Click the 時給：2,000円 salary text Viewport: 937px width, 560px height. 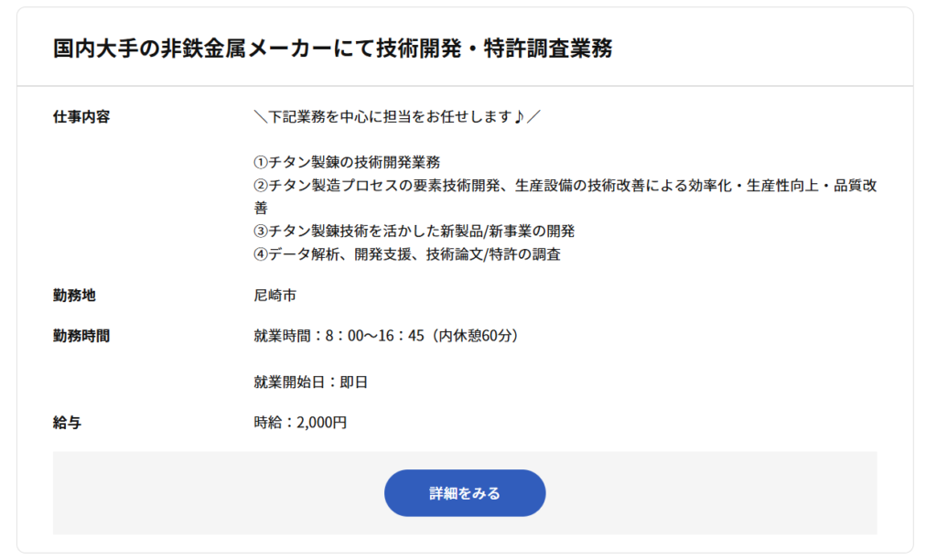click(300, 423)
